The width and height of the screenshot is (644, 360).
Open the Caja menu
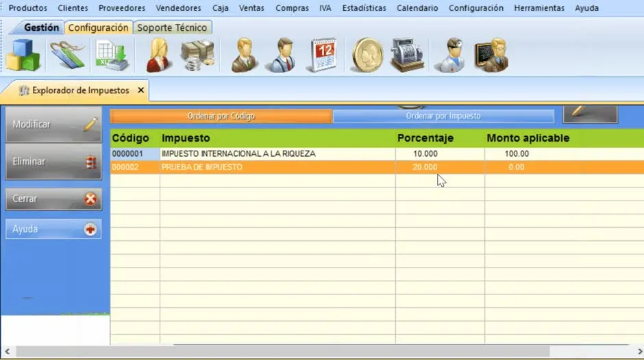tap(220, 8)
